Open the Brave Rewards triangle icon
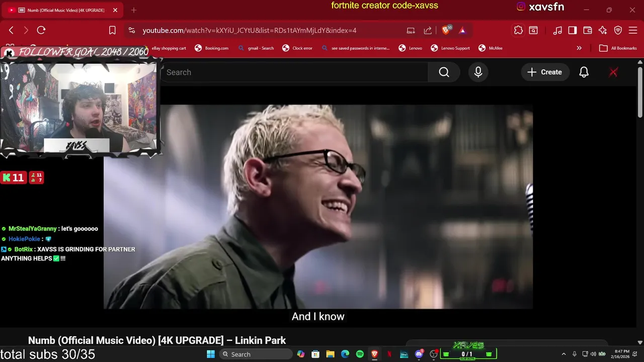 (462, 30)
